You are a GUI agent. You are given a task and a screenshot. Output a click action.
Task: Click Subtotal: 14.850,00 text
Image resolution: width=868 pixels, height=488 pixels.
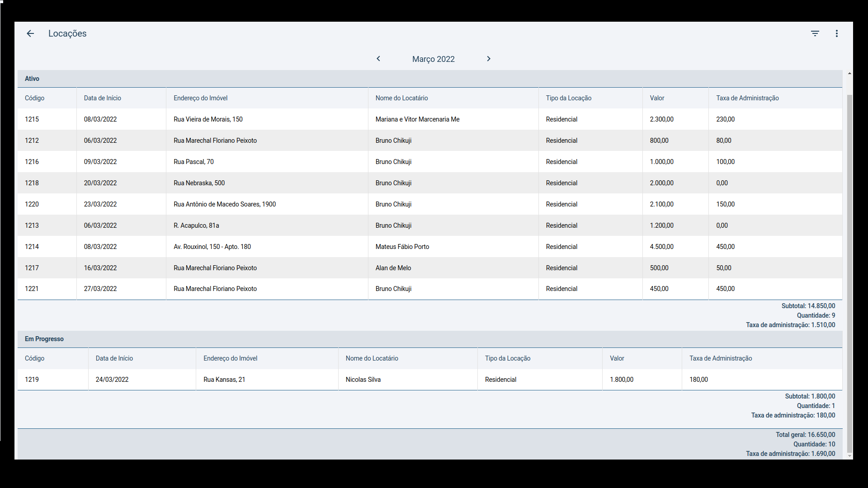808,306
